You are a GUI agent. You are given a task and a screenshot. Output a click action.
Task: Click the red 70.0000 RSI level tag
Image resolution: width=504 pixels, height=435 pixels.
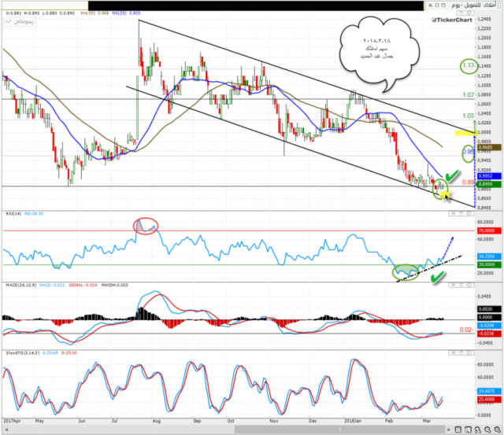point(487,232)
